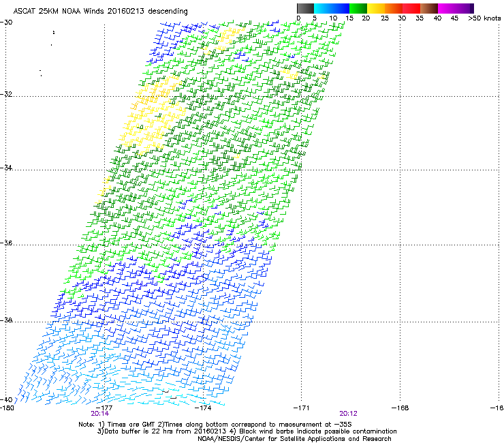Image resolution: width=504 pixels, height=443 pixels.
Task: Click the '20' label under the color bar
Action: click(x=366, y=18)
